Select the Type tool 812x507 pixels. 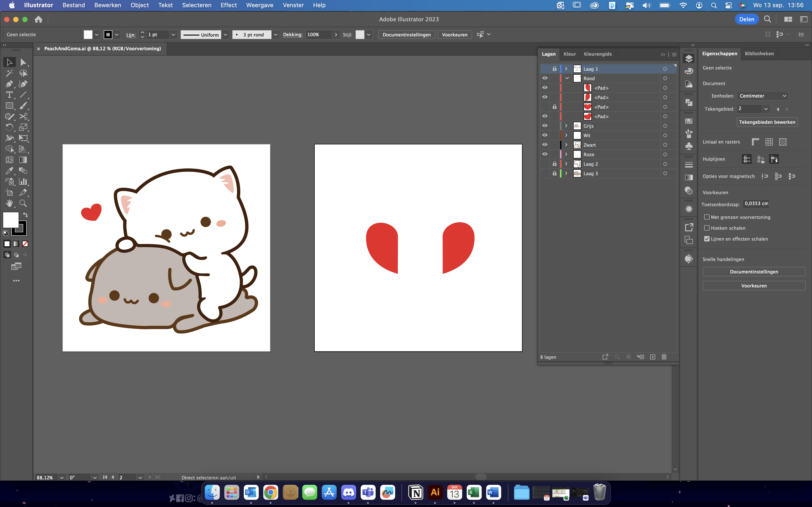click(x=9, y=95)
